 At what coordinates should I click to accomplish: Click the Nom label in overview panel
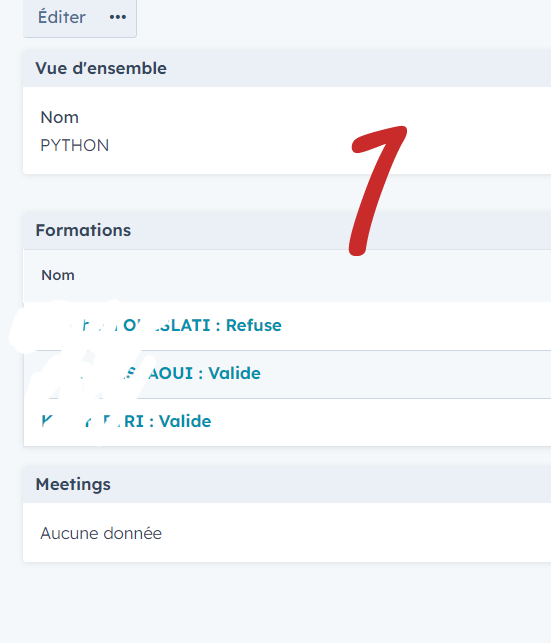[x=59, y=117]
